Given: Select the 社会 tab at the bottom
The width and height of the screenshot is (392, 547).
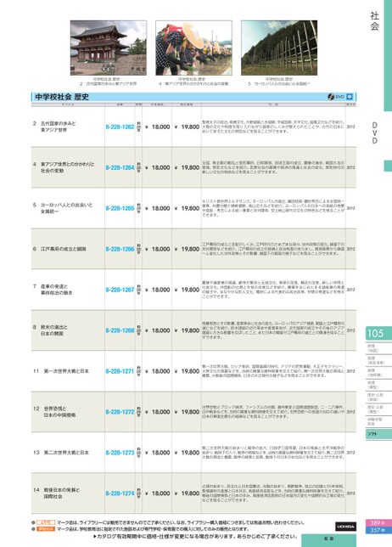Looking at the screenshot, I should pos(328,539).
